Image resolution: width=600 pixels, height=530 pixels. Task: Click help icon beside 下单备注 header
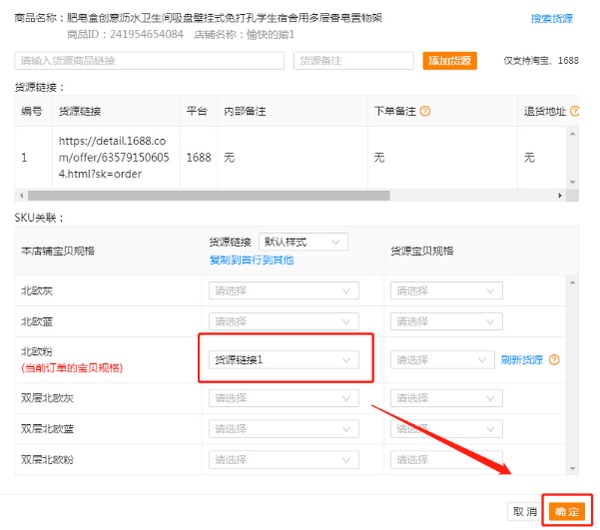pyautogui.click(x=425, y=111)
